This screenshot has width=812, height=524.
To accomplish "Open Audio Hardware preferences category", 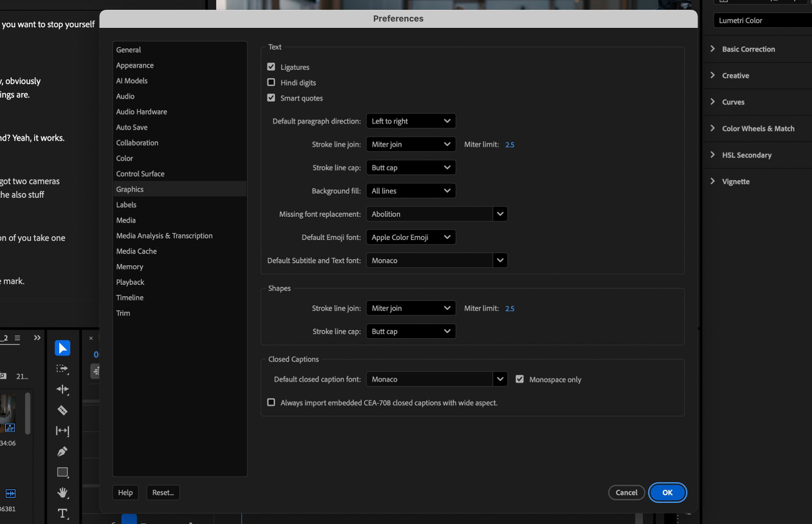I will point(180,112).
